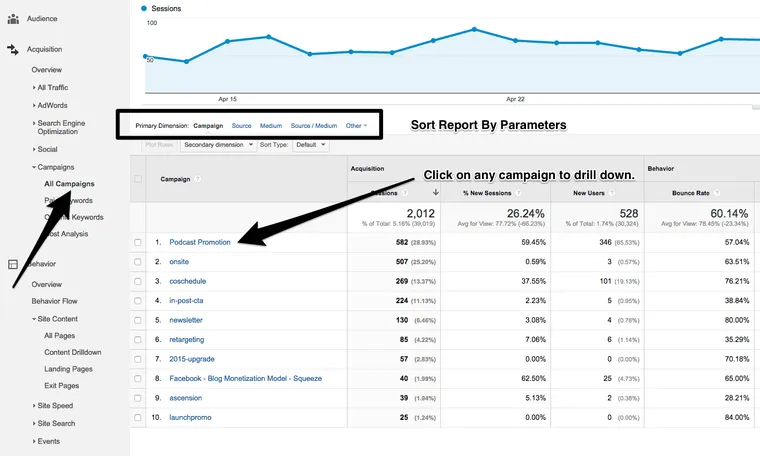
Task: Switch primary dimension to Source / Medium
Action: pos(314,126)
